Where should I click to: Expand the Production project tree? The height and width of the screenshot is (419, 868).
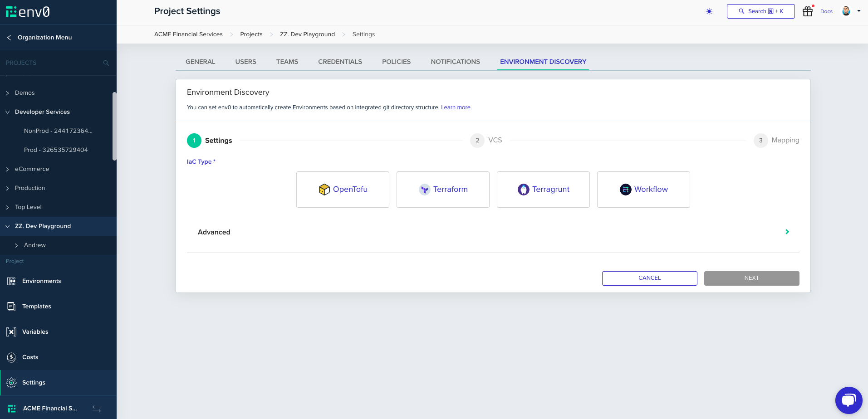pos(7,188)
